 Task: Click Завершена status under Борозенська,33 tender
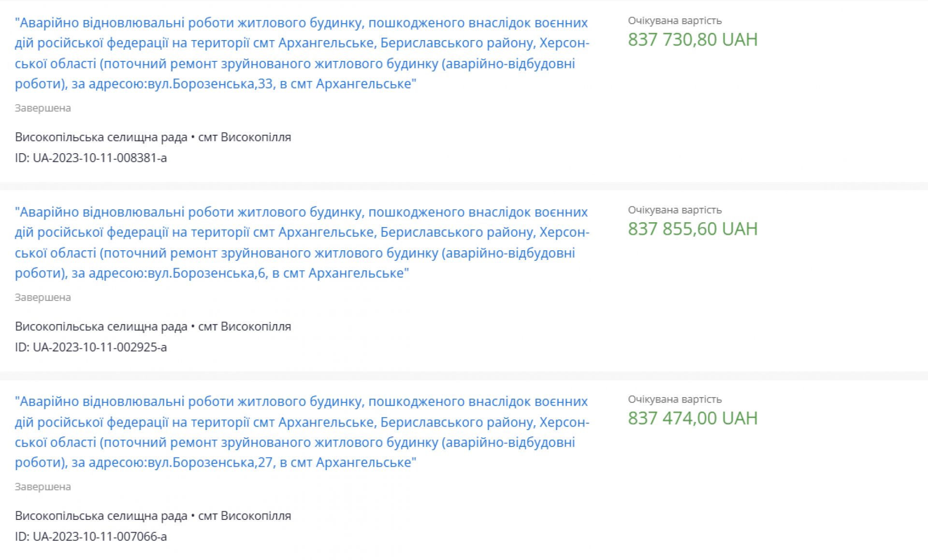pyautogui.click(x=43, y=108)
